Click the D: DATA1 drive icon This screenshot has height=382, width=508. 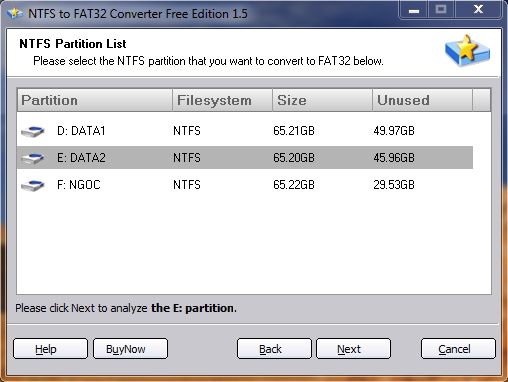pos(33,131)
